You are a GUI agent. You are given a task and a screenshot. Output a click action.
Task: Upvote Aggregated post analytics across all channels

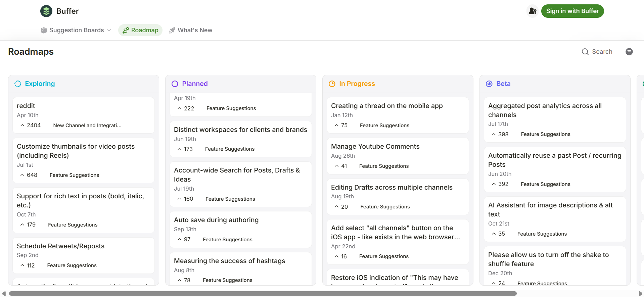500,134
